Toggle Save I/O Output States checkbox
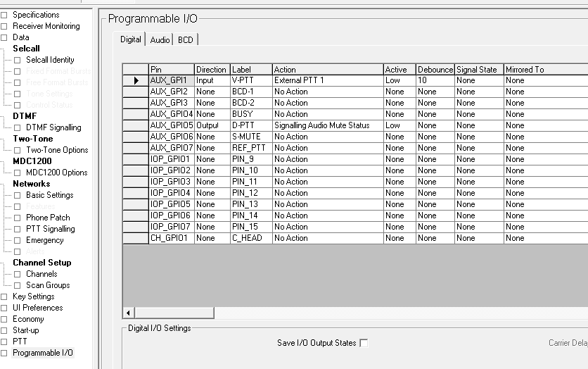 point(364,343)
